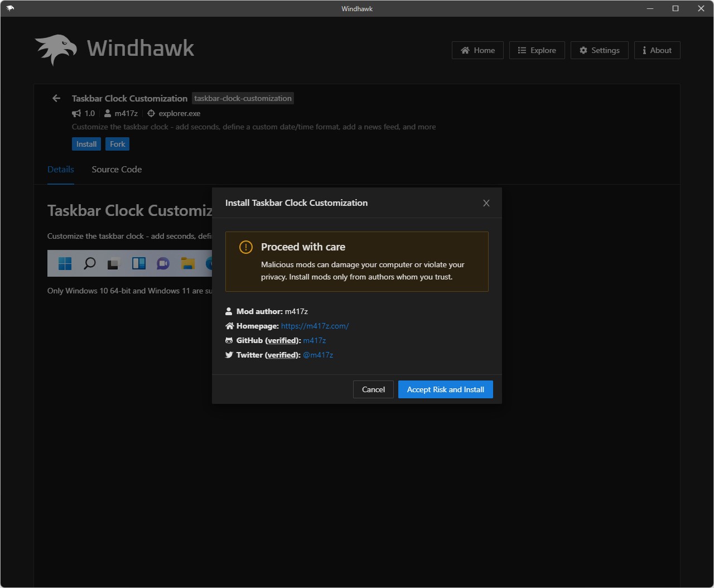
Task: Open the Settings page
Action: coord(599,50)
